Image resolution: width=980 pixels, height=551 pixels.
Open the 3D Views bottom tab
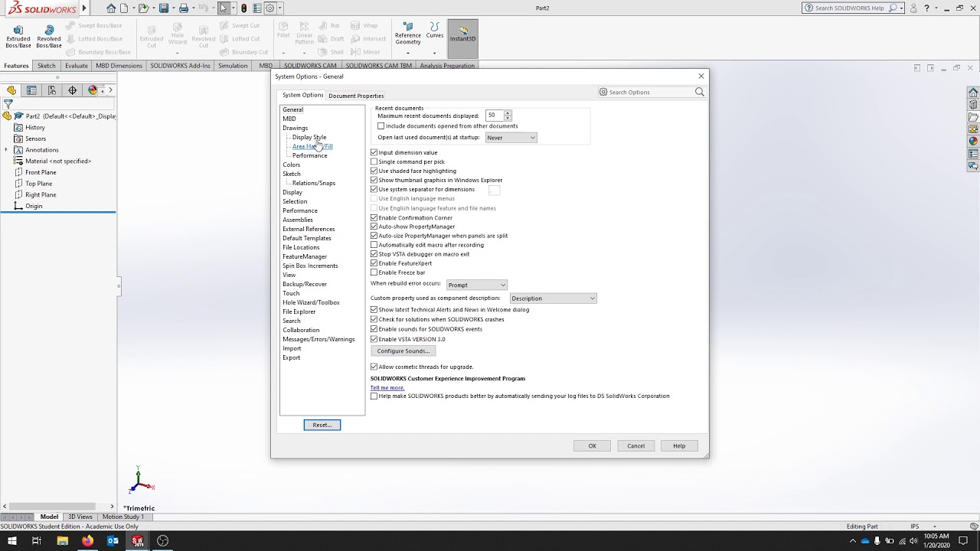click(80, 517)
